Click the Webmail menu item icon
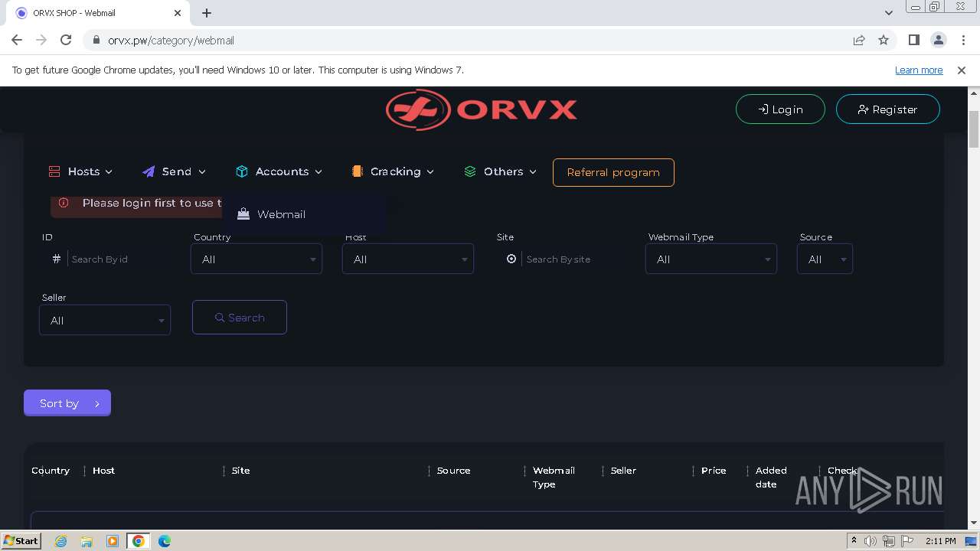The width and height of the screenshot is (980, 551). point(243,214)
